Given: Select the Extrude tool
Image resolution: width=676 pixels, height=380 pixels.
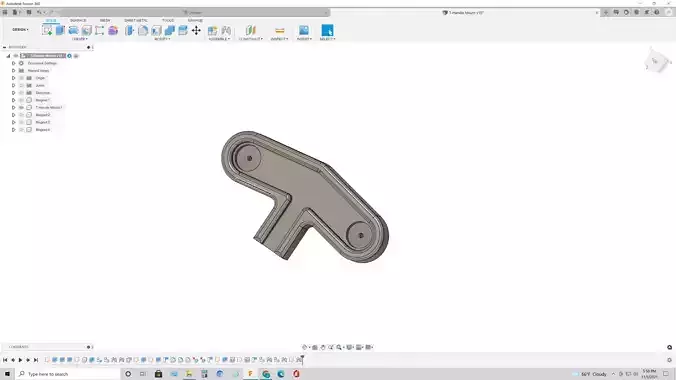Looking at the screenshot, I should (60, 30).
